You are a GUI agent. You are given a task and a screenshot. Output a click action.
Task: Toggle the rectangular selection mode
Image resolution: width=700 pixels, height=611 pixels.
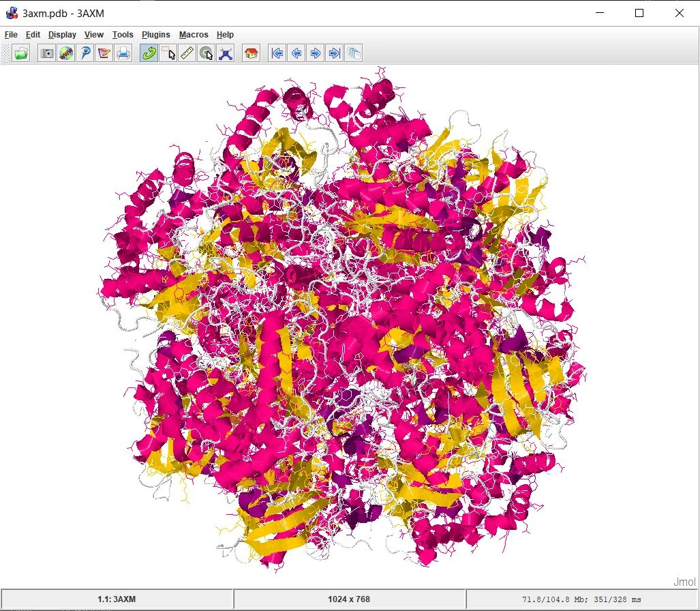click(168, 53)
